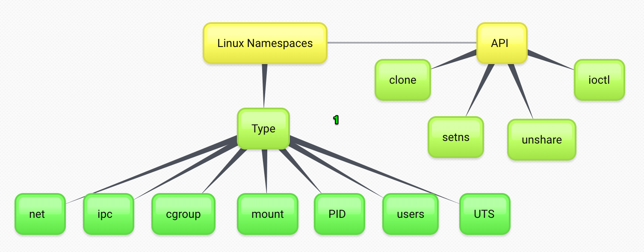Viewport: 644px width, 252px height.
Task: Click the ioctl node
Action: [599, 80]
